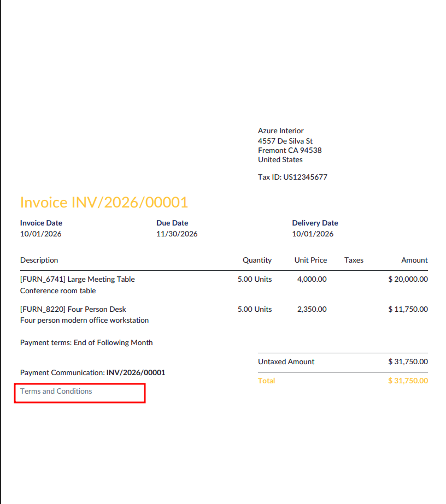The width and height of the screenshot is (446, 504).
Task: Click the amount $ 20,000.00
Action: click(x=408, y=280)
